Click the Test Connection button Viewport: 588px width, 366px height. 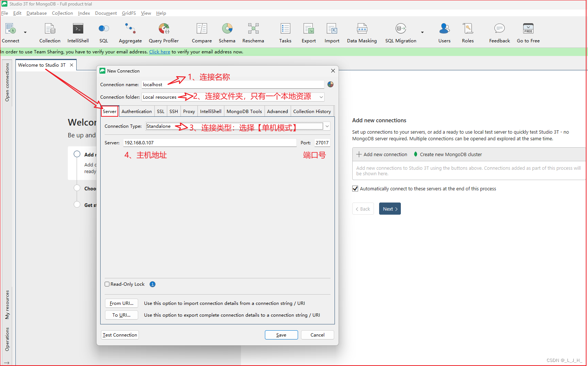click(120, 335)
